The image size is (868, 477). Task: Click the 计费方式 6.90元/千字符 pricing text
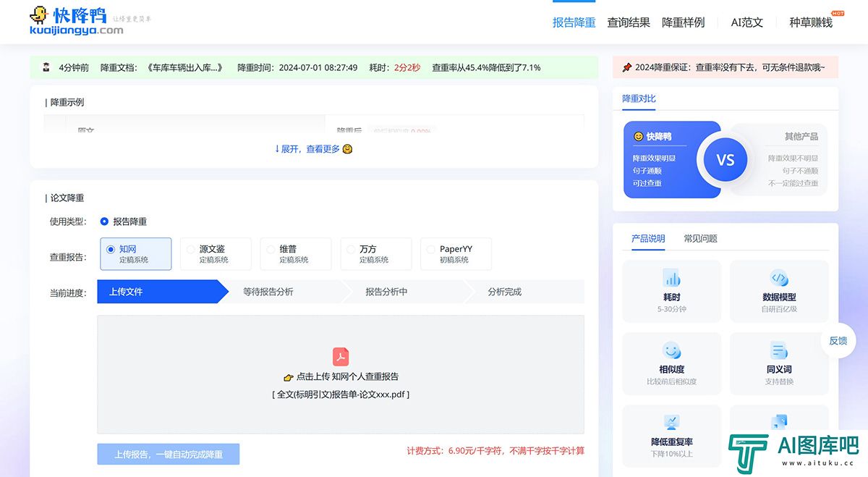click(x=495, y=451)
